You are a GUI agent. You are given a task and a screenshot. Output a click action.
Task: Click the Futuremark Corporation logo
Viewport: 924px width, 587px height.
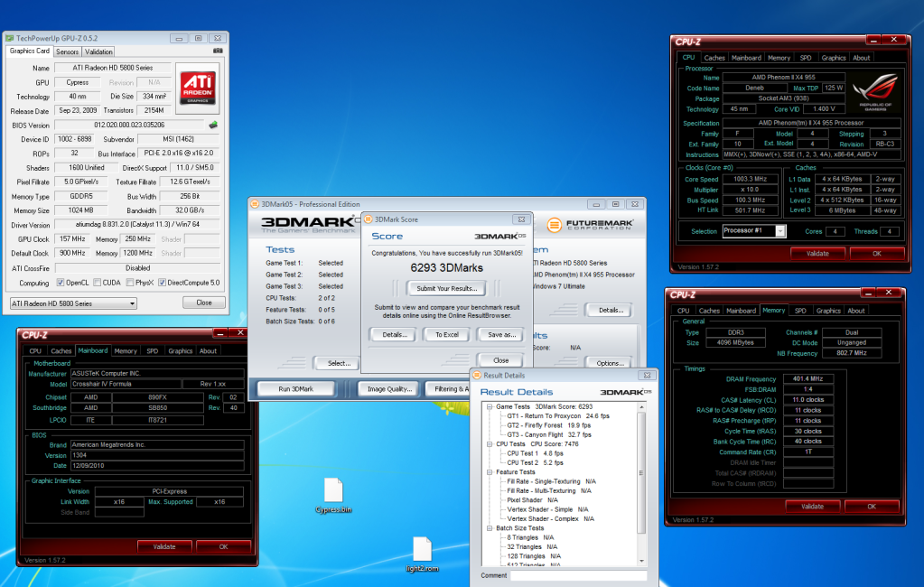click(589, 224)
